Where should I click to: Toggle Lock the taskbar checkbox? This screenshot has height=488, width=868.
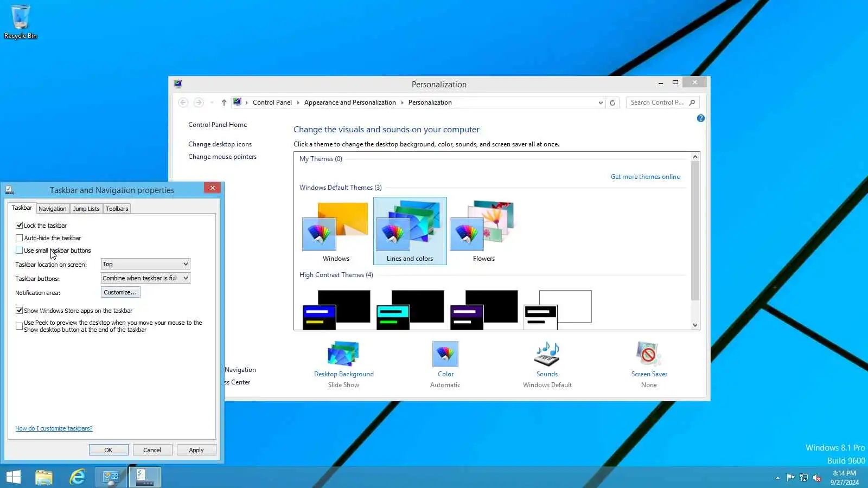[x=19, y=225]
